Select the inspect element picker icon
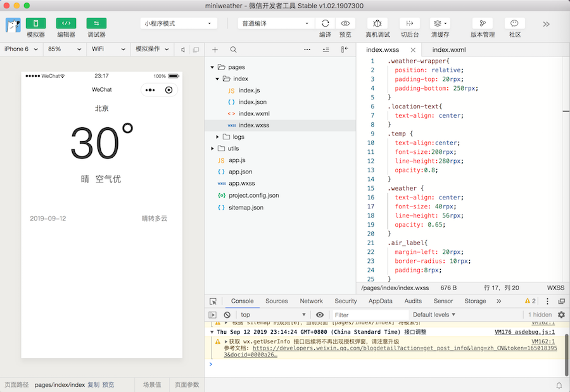 click(213, 301)
